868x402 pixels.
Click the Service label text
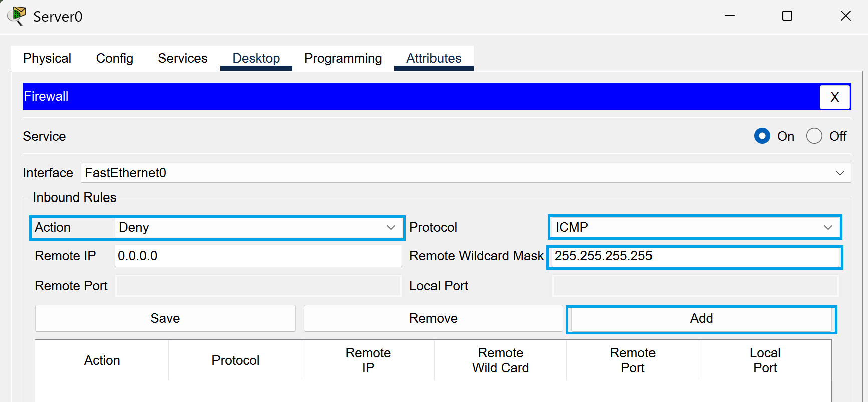[44, 136]
